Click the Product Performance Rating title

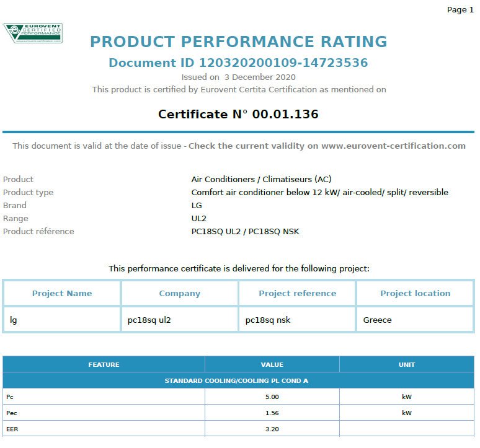click(x=239, y=42)
